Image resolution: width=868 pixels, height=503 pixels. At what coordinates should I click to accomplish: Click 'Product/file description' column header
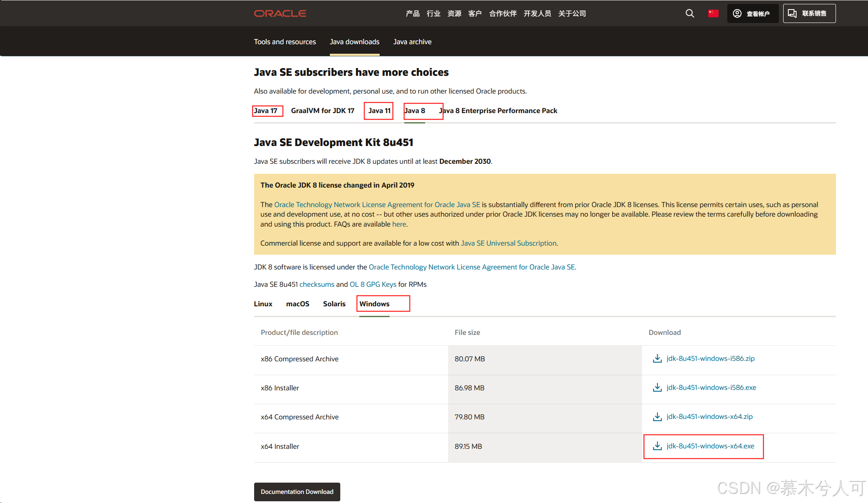pos(299,332)
